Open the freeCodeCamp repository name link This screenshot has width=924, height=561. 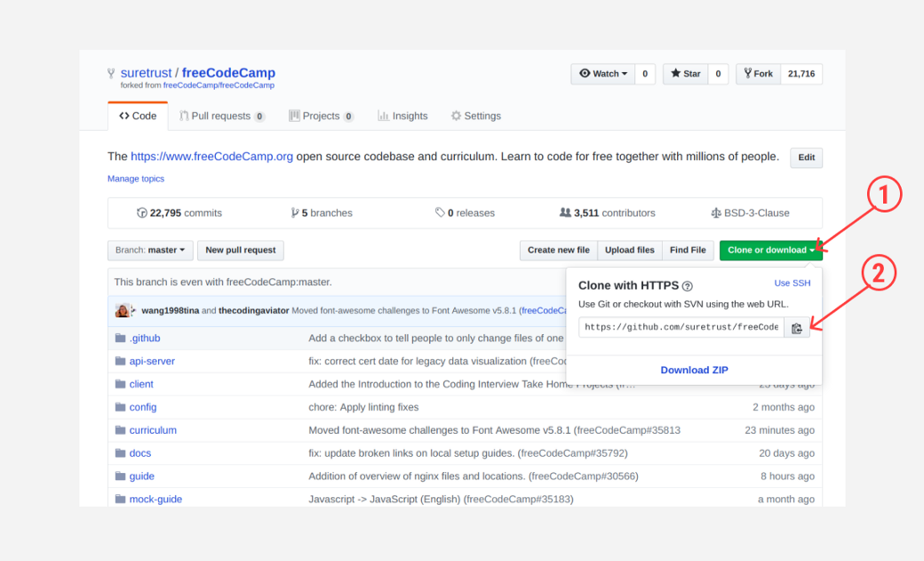[x=228, y=73]
